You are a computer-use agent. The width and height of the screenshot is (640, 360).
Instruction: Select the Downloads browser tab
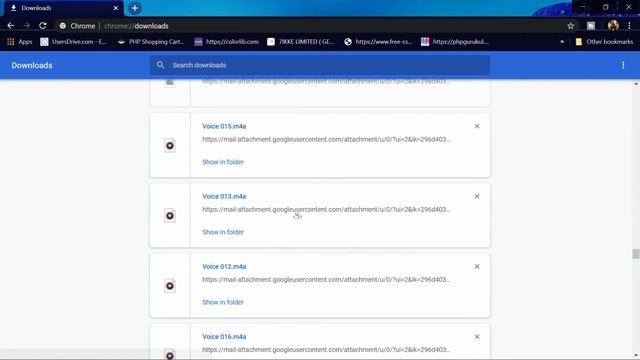(63, 8)
